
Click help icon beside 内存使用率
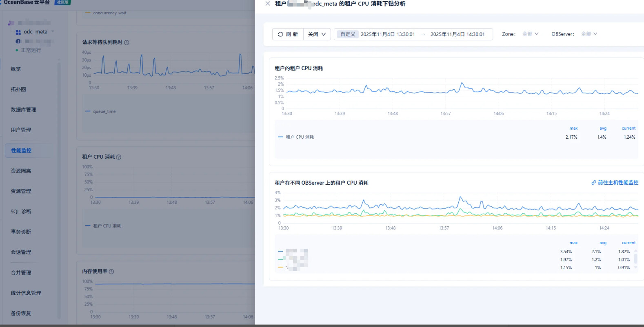tap(111, 272)
